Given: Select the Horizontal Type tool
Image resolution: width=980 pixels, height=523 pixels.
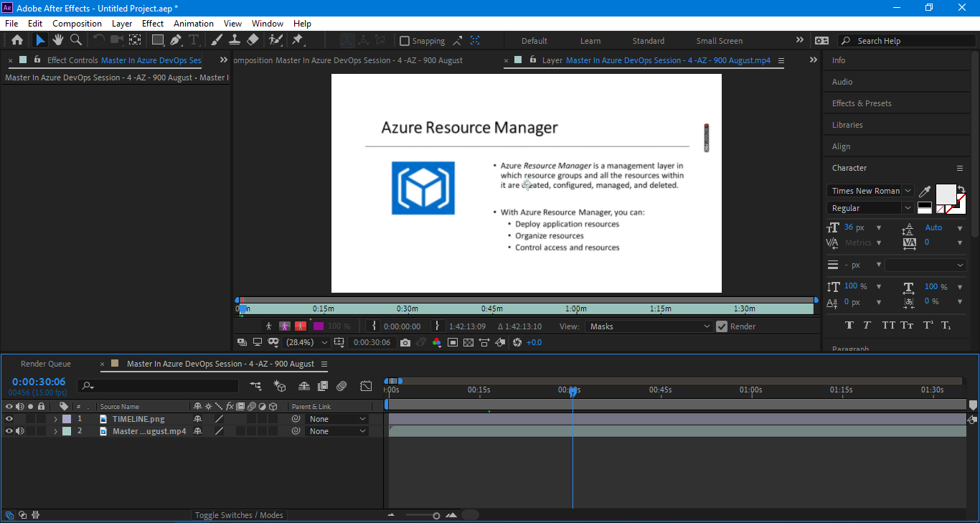Looking at the screenshot, I should 194,40.
